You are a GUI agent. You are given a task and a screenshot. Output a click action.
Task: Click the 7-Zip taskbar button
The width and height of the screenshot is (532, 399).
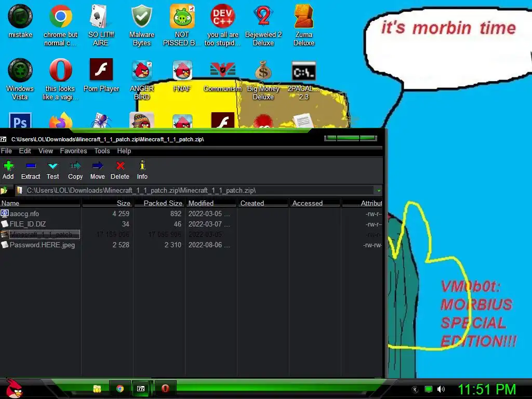[141, 389]
